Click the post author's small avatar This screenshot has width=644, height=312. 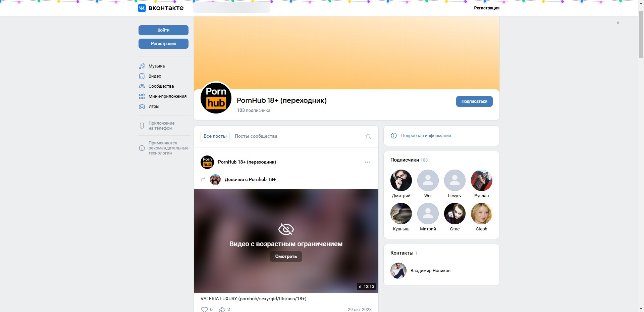(207, 162)
